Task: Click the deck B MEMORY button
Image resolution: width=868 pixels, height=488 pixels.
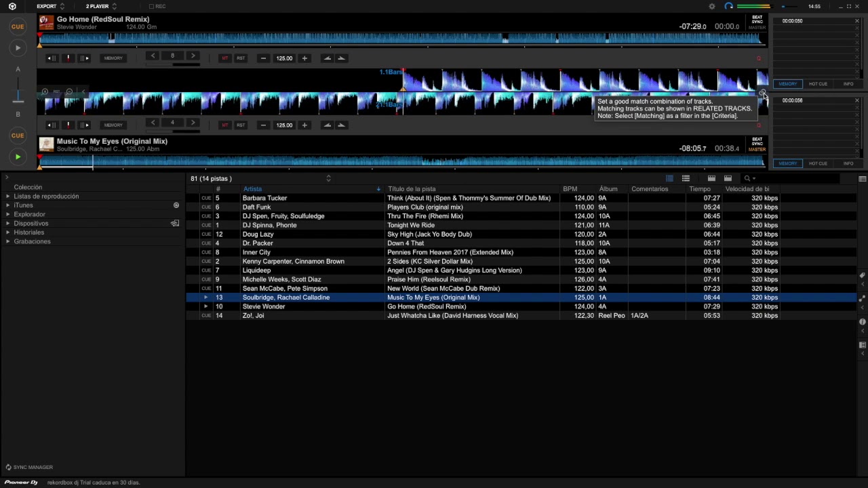Action: click(x=113, y=125)
